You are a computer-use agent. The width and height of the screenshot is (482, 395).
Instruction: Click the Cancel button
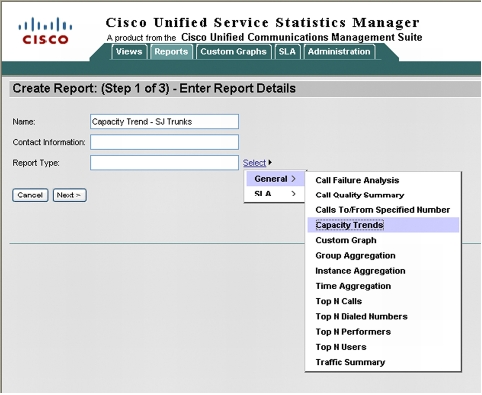[30, 195]
